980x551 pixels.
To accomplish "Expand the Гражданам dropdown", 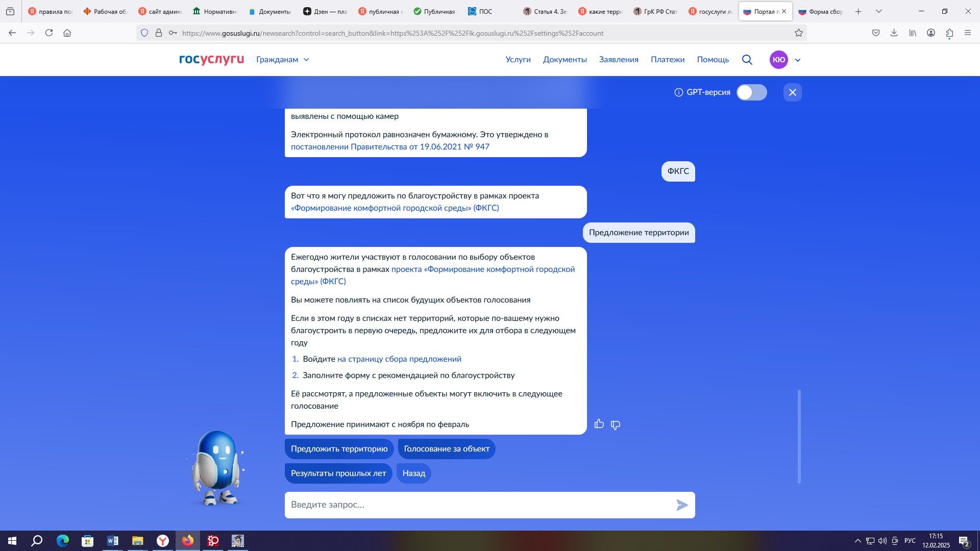I will (x=283, y=60).
